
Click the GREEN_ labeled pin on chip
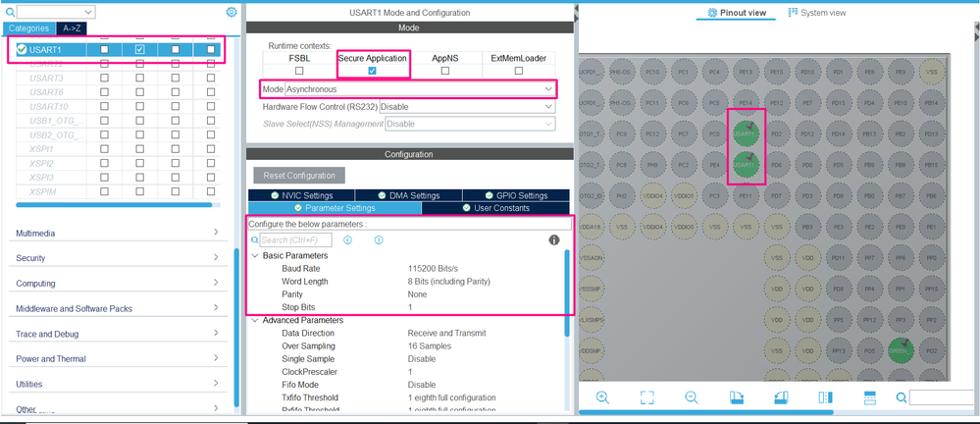coord(901,350)
